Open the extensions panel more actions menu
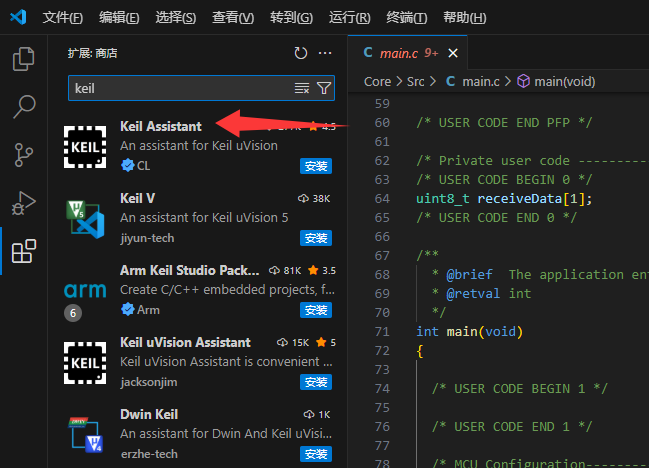 tap(325, 53)
